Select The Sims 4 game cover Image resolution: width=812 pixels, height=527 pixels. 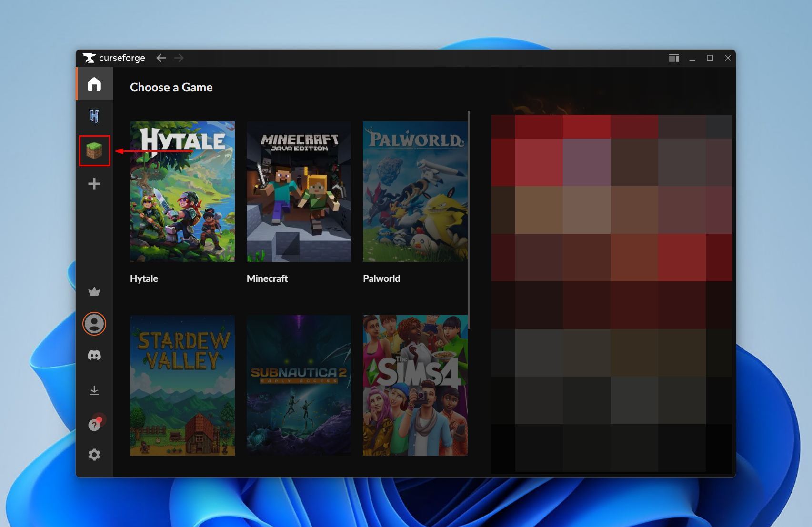pos(415,385)
